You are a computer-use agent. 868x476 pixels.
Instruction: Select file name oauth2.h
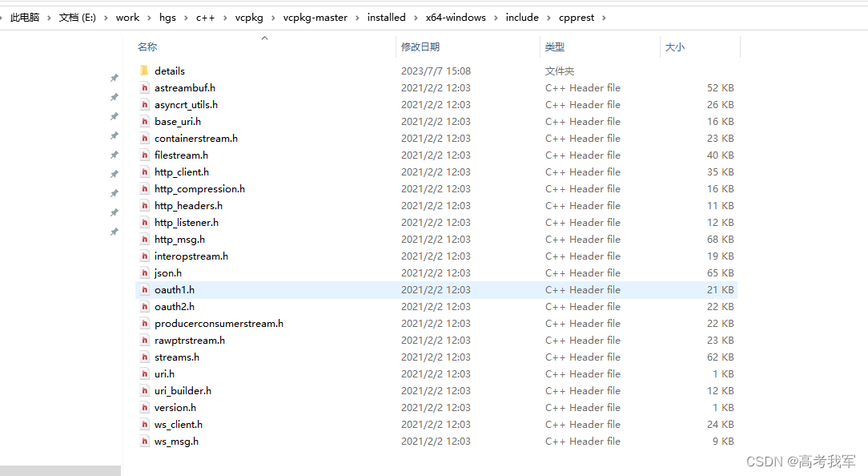click(x=175, y=306)
